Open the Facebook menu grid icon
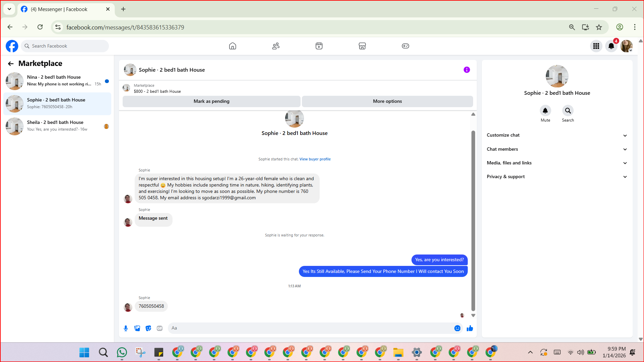 [596, 46]
